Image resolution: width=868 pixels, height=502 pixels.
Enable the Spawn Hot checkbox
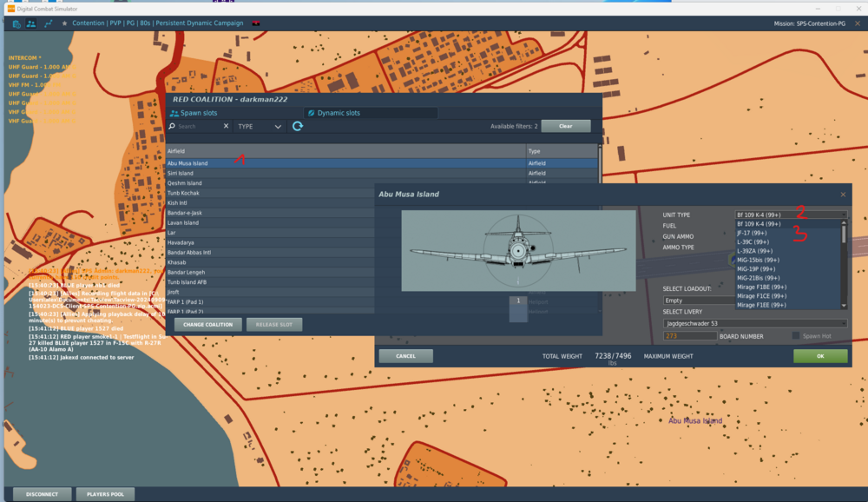796,336
